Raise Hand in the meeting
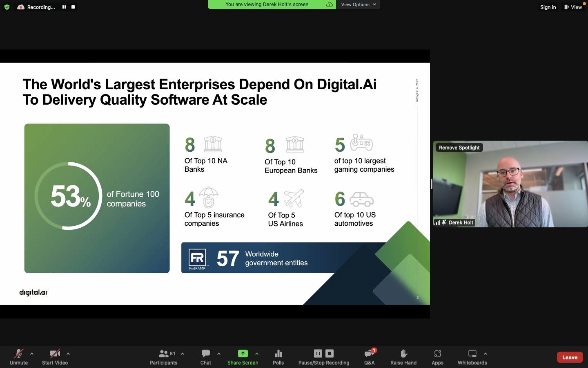 pos(403,357)
